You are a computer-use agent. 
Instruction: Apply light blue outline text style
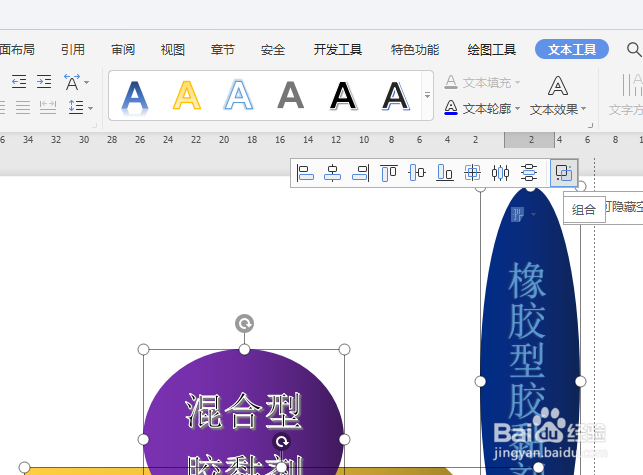click(x=239, y=95)
